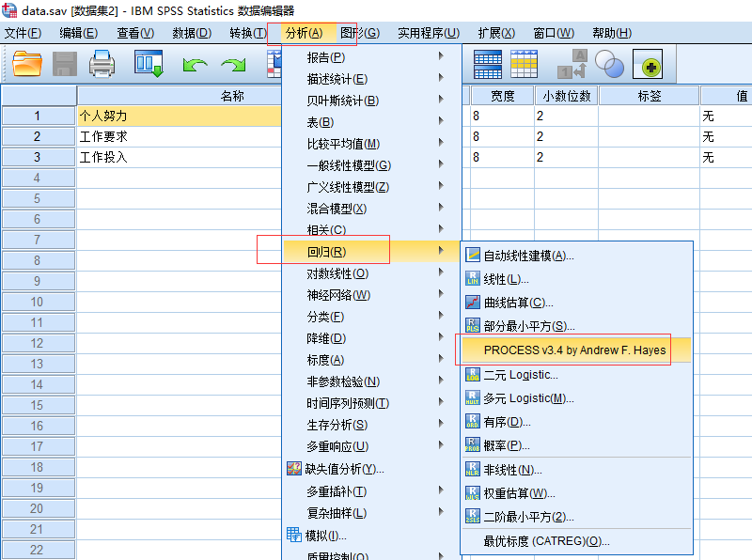Click the 模拟(I) simulation icon entry

(x=317, y=535)
